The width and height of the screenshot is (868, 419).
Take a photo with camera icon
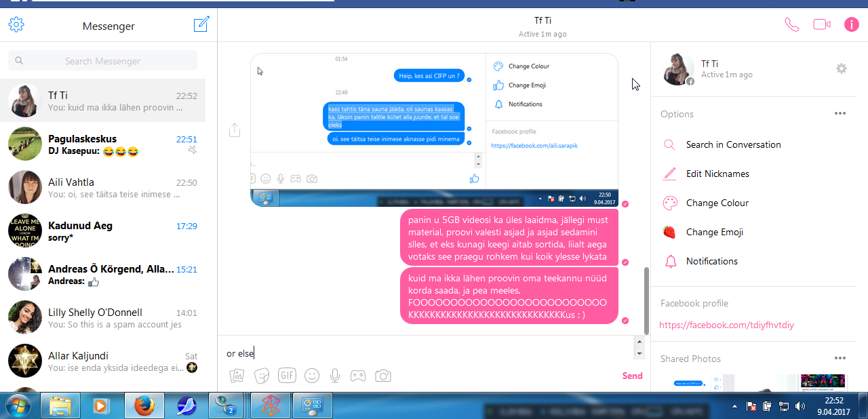coord(383,375)
